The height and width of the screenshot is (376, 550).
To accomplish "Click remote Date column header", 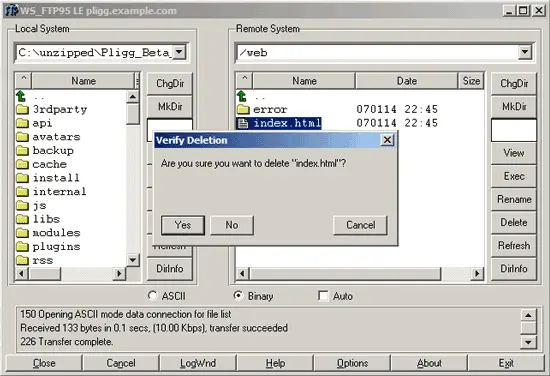I will pyautogui.click(x=407, y=81).
